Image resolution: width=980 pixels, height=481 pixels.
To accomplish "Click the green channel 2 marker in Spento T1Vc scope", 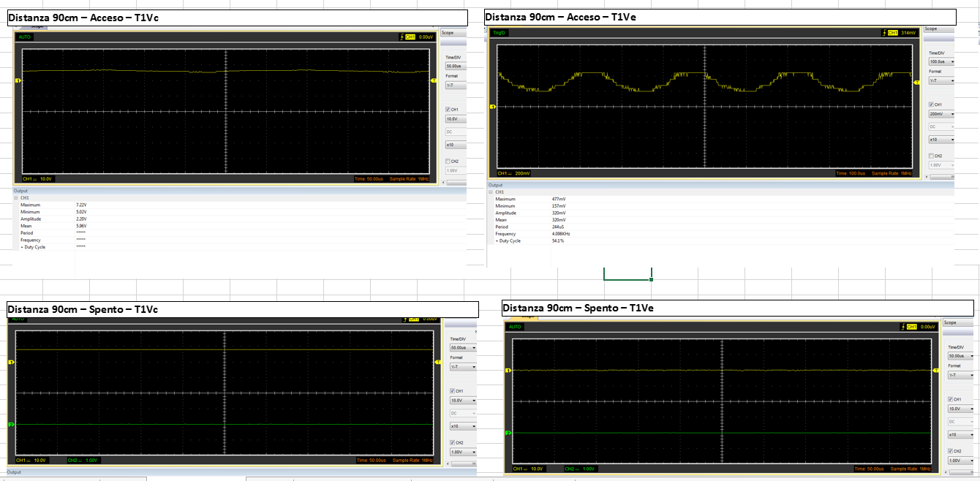I will (11, 425).
